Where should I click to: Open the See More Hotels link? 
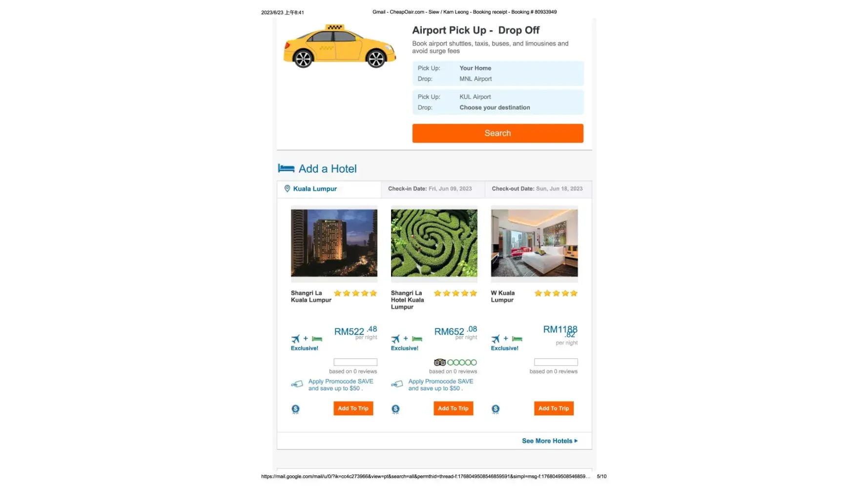(x=549, y=441)
